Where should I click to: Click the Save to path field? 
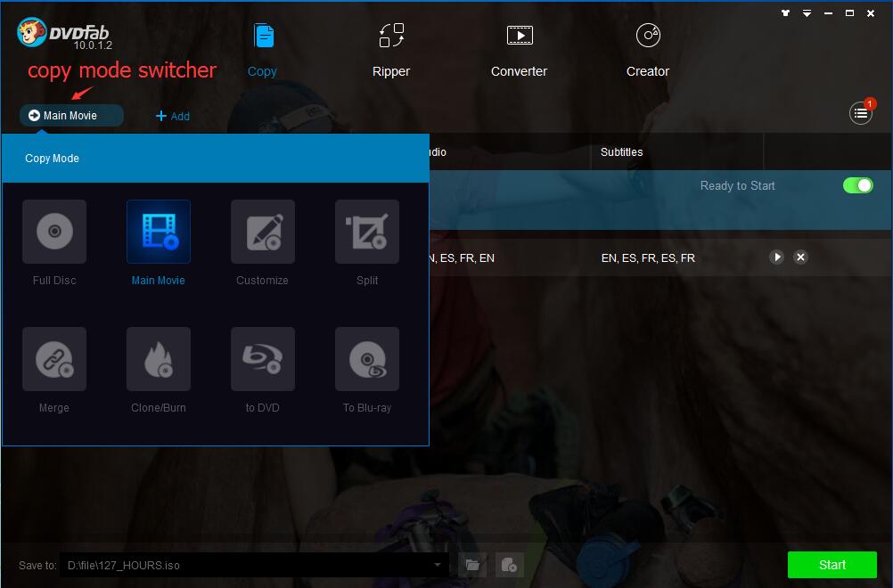pos(245,565)
